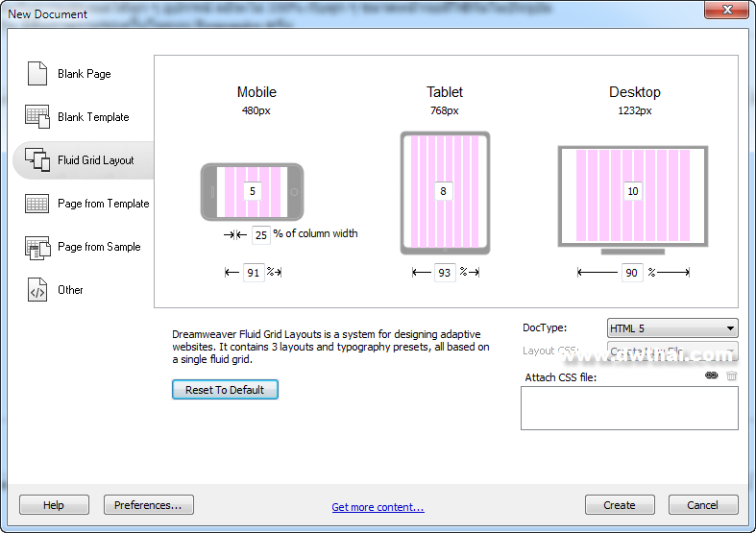Click the Tablet layout preview
This screenshot has width=756, height=533.
tap(445, 193)
